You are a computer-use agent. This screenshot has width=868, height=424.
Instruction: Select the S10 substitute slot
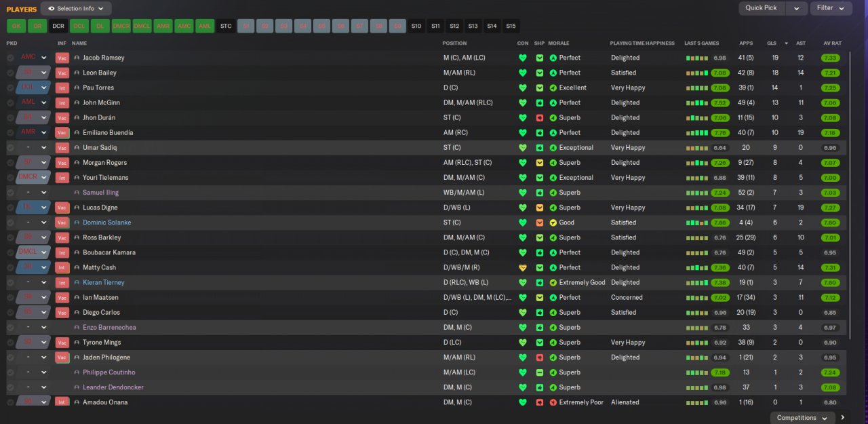pos(416,26)
